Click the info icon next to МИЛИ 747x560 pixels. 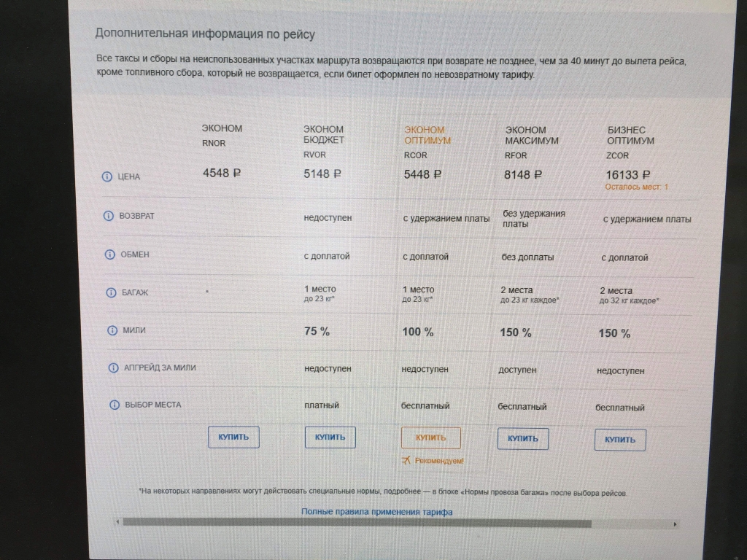point(112,330)
